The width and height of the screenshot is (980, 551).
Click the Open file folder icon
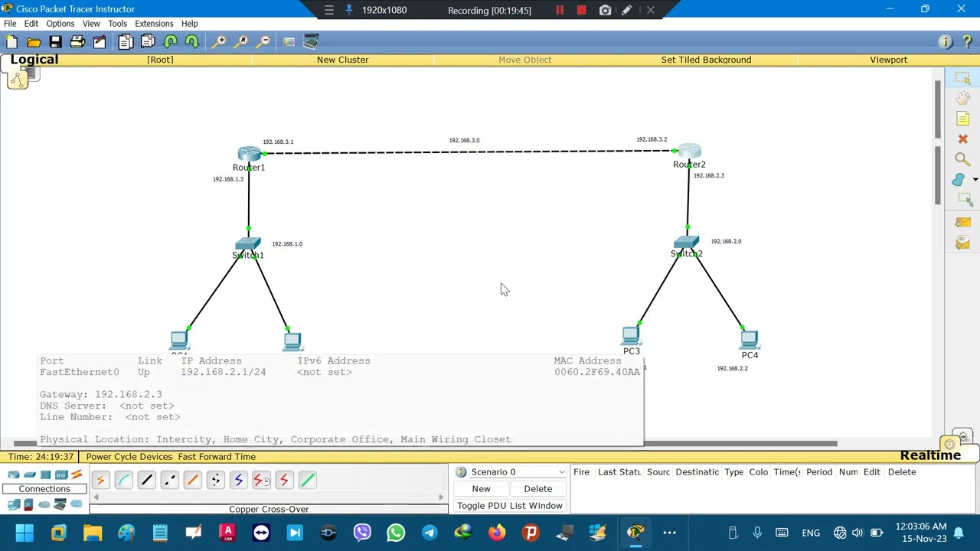click(x=33, y=41)
